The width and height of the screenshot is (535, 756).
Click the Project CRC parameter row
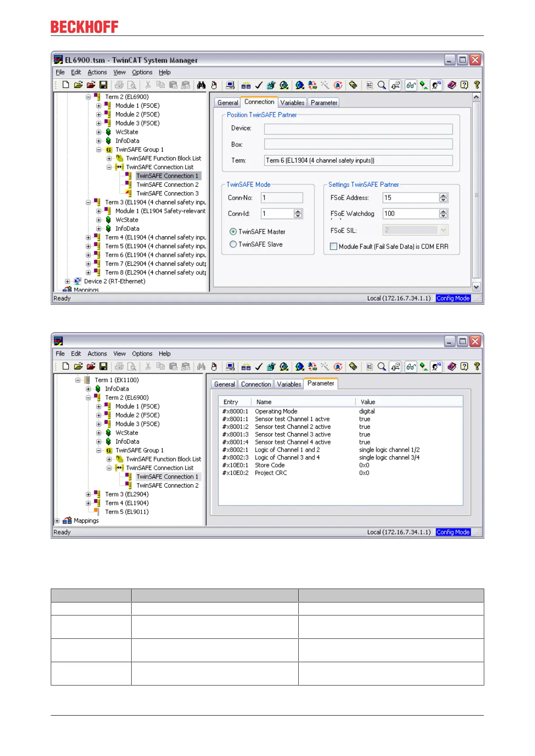(340, 473)
